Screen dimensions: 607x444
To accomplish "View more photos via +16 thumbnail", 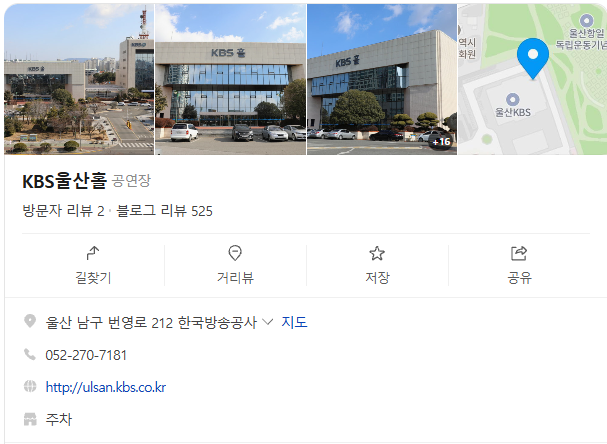I will (441, 142).
